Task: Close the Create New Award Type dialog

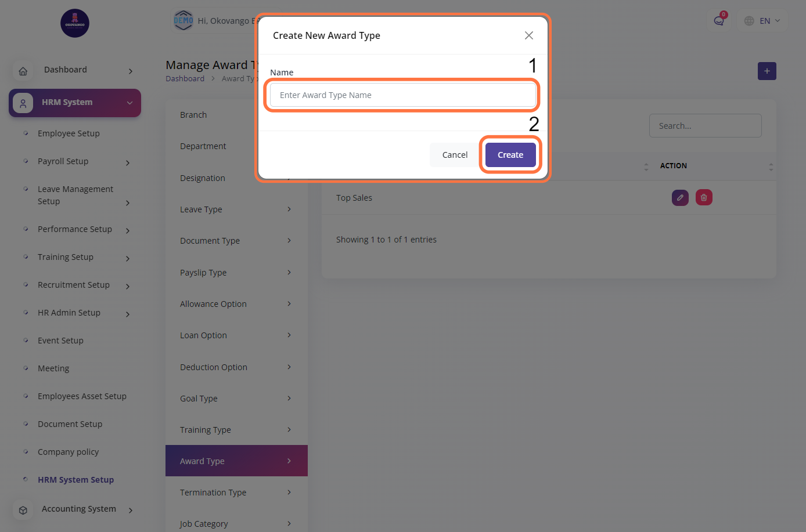Action: (x=528, y=35)
